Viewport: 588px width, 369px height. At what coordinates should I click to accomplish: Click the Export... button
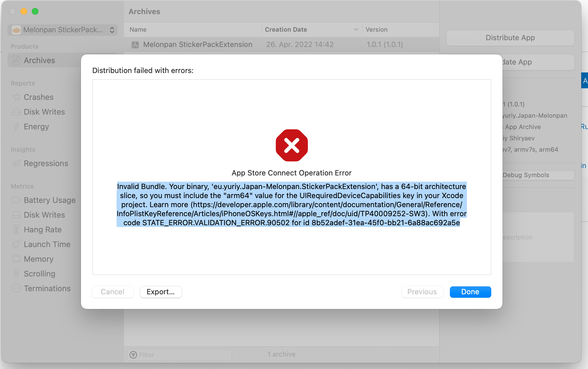161,292
